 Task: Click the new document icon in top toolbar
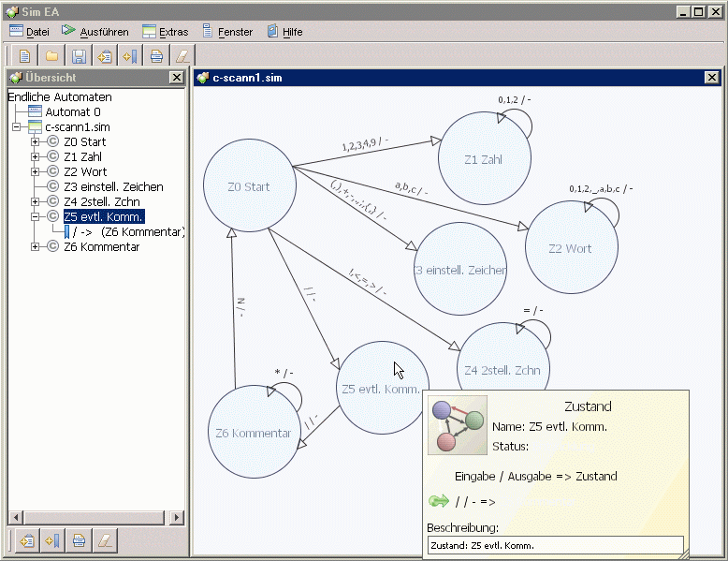[x=24, y=56]
